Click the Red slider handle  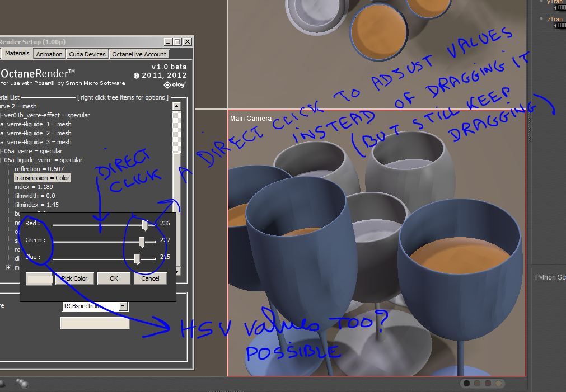pyautogui.click(x=145, y=225)
